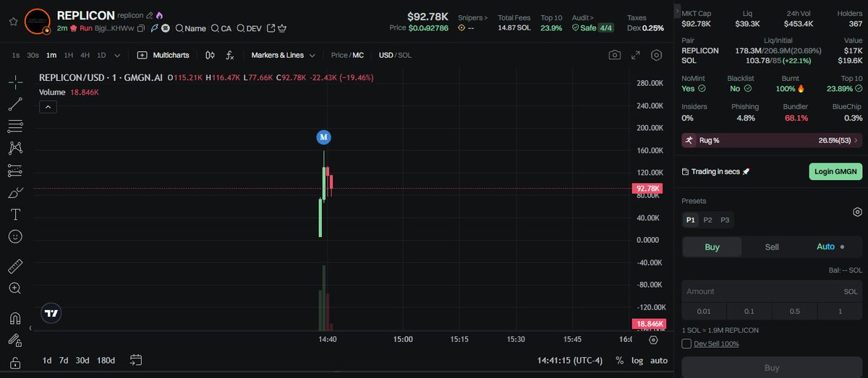This screenshot has width=868, height=378.
Task: Expand the Markers & Lines dropdown
Action: (284, 55)
